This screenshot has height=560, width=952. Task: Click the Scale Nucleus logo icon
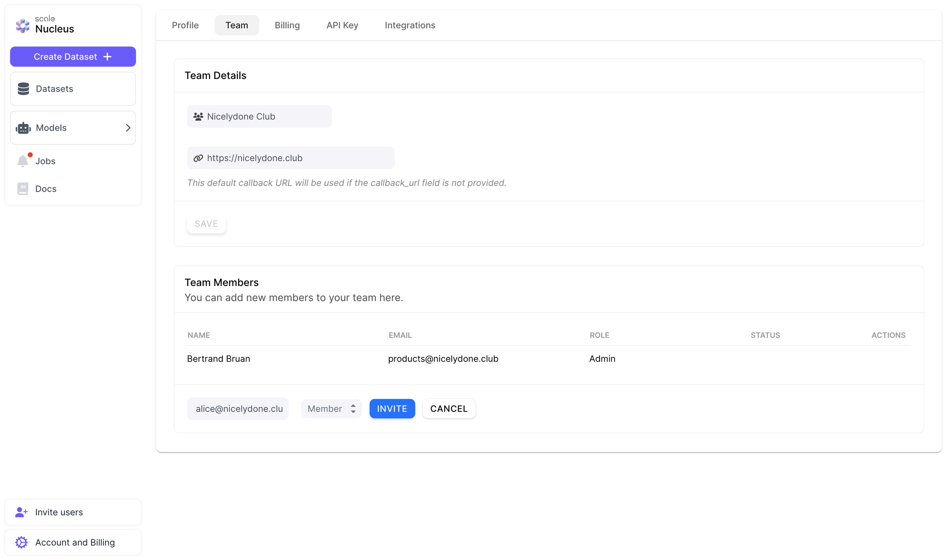[23, 25]
